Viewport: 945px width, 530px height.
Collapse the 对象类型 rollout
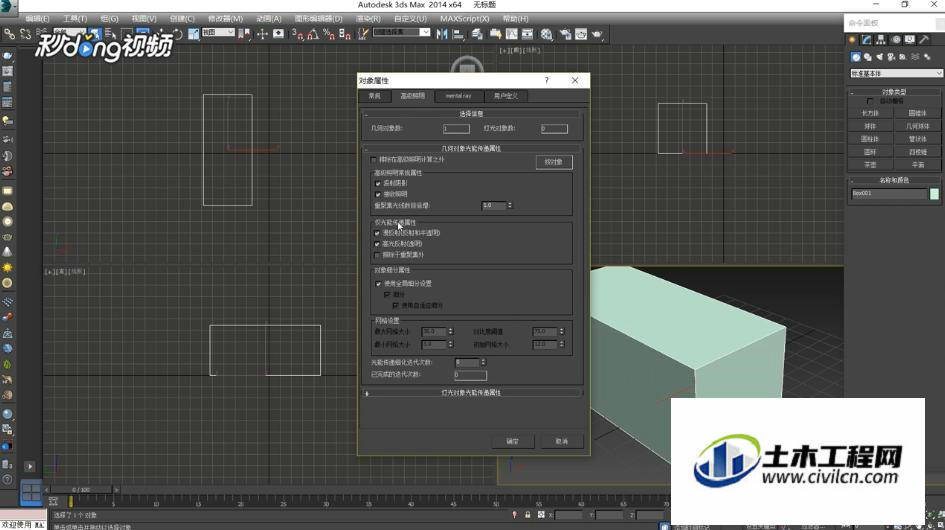(x=894, y=92)
